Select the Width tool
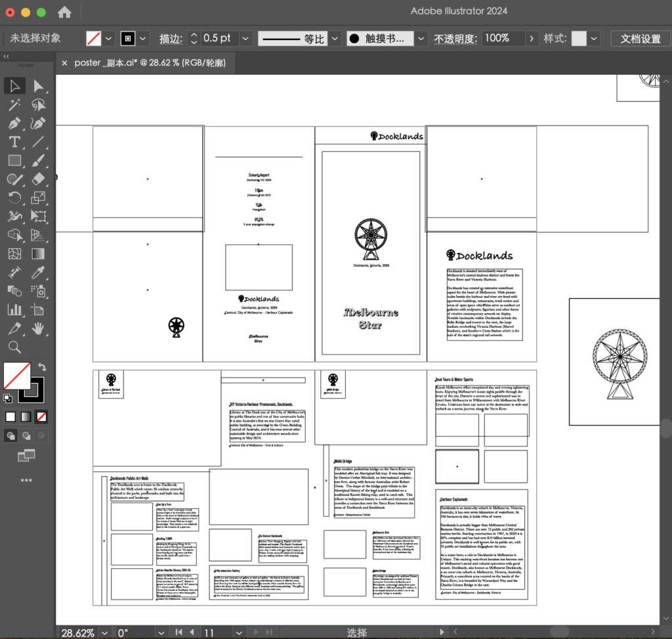 click(x=14, y=216)
